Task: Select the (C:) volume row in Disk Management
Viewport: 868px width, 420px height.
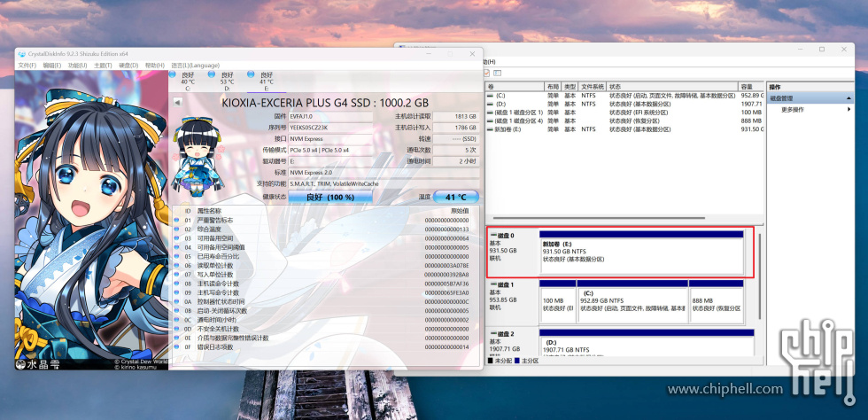Action: pos(625,96)
